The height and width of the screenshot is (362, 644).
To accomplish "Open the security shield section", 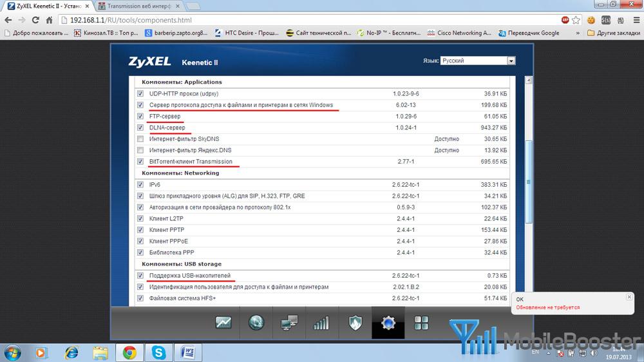I will 355,323.
